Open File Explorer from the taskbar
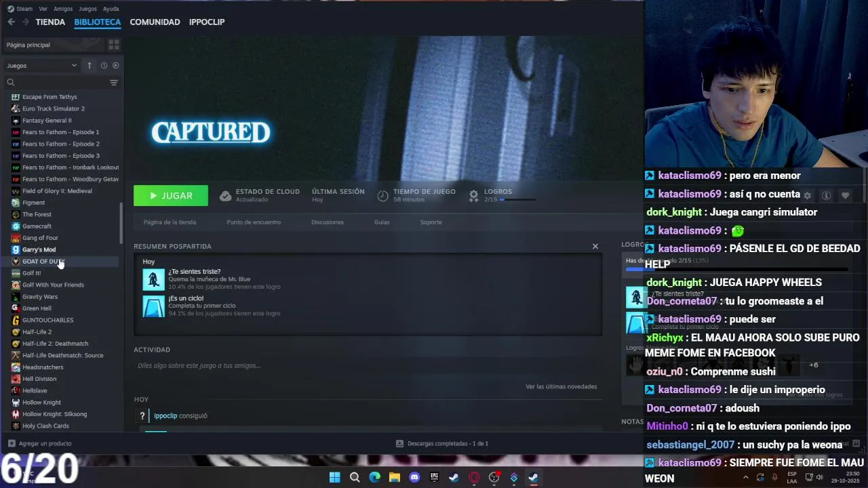The height and width of the screenshot is (488, 868). coord(395,477)
